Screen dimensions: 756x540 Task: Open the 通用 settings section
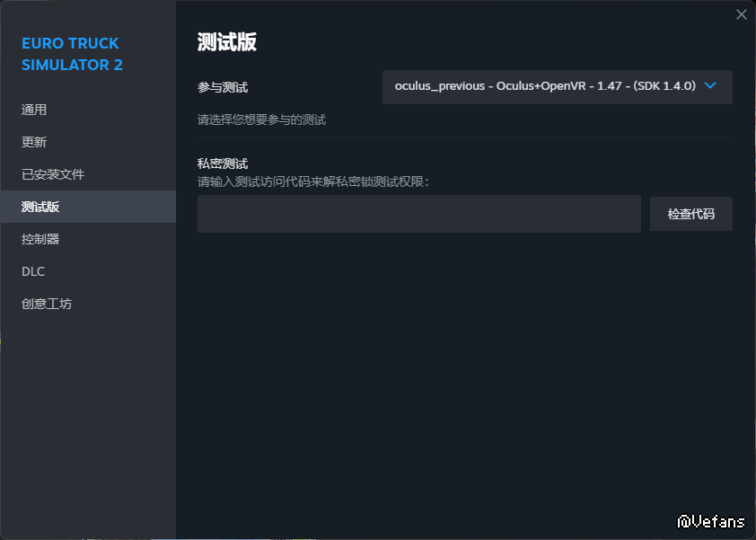[x=34, y=110]
